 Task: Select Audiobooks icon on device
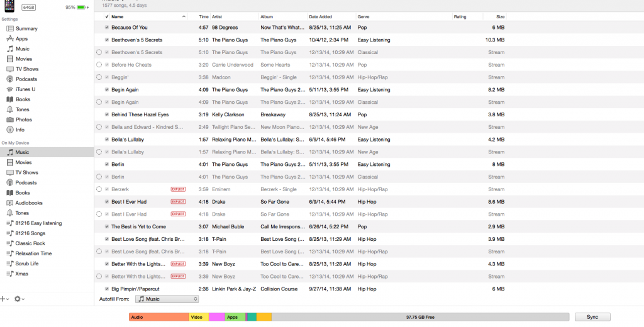click(x=10, y=203)
